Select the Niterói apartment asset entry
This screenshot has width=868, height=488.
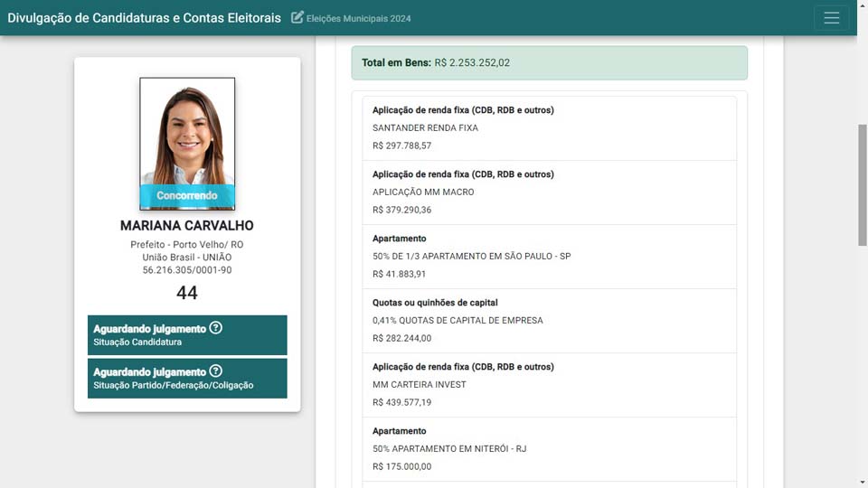[x=549, y=449]
